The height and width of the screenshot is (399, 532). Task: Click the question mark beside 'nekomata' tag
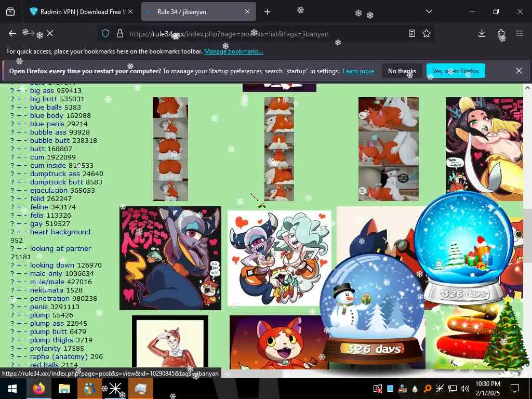tap(12, 290)
